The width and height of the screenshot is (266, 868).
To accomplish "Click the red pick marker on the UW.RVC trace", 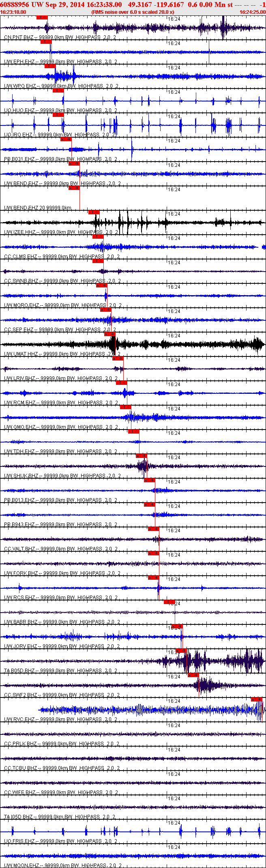I will click(x=257, y=700).
